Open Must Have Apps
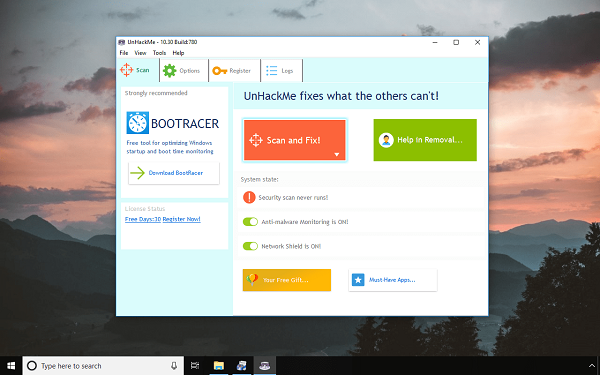 tap(393, 280)
